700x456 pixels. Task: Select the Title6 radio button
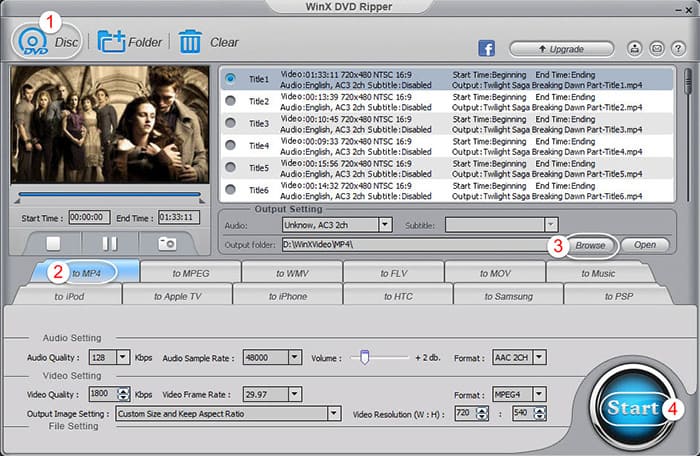click(x=230, y=189)
